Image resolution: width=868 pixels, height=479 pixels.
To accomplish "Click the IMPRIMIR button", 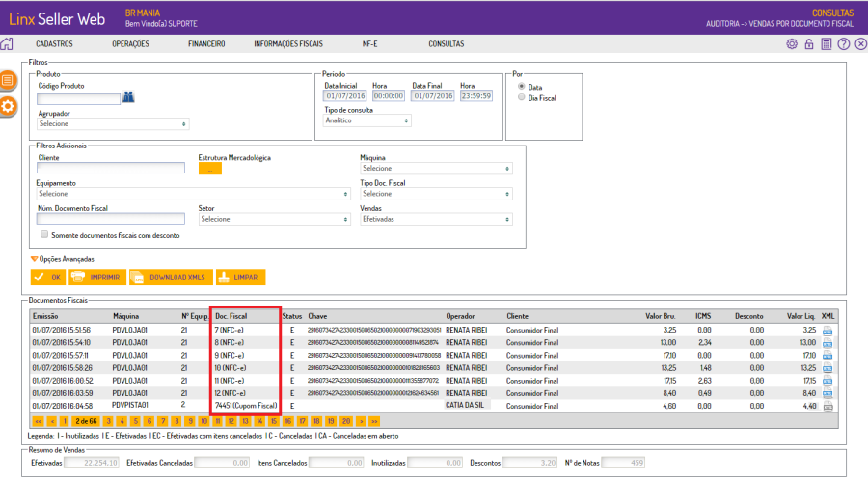I will point(97,278).
